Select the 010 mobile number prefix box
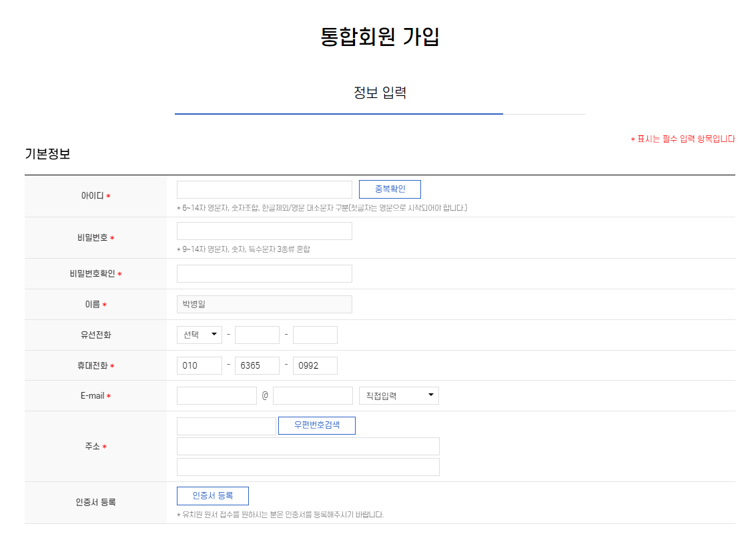 pyautogui.click(x=199, y=365)
